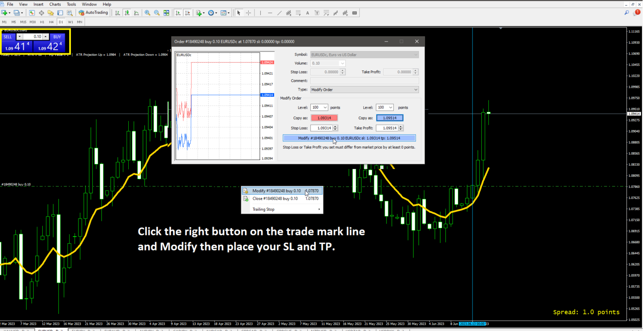Click the blue 1.09514 Copy as swatch
Screen dimensions: 644x331
pos(390,118)
